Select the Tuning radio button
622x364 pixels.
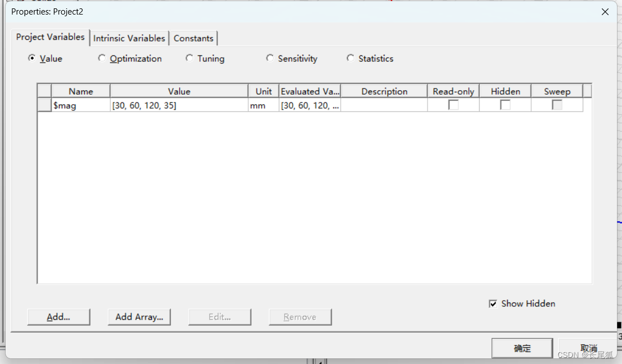pyautogui.click(x=189, y=58)
